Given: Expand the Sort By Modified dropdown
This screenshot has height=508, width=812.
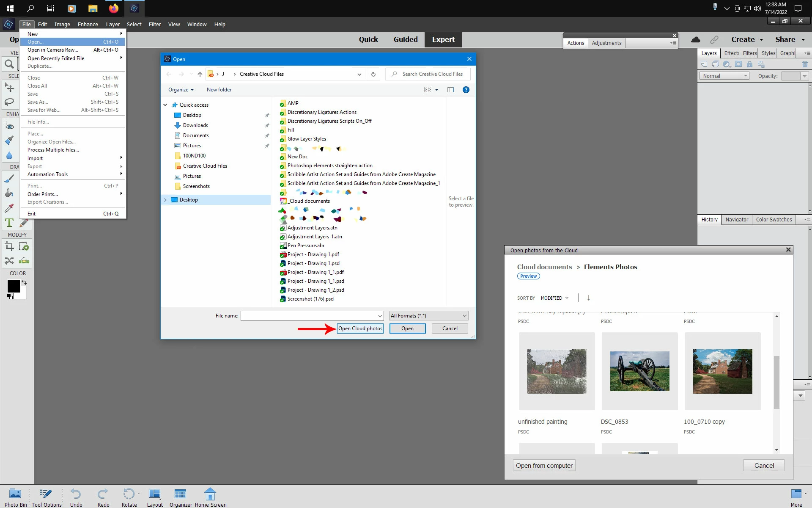Looking at the screenshot, I should pos(554,298).
